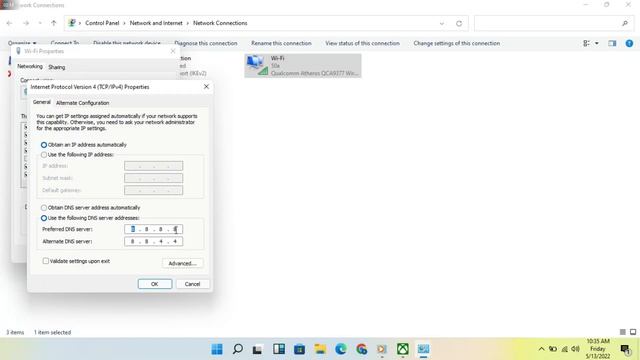Switch to Alternate Configuration tab
The image size is (640, 360).
pyautogui.click(x=82, y=103)
